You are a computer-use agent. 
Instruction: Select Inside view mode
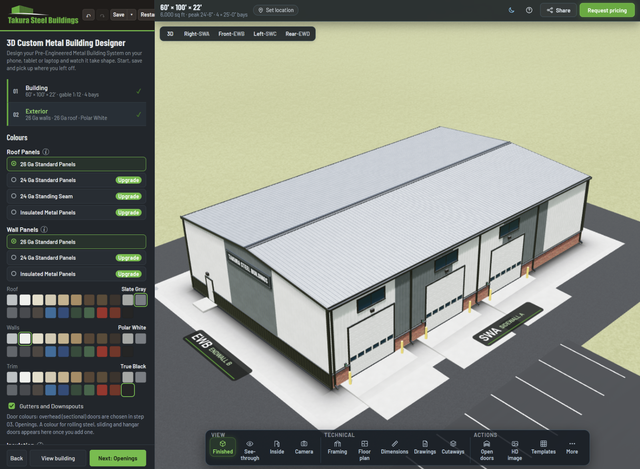[x=277, y=448]
